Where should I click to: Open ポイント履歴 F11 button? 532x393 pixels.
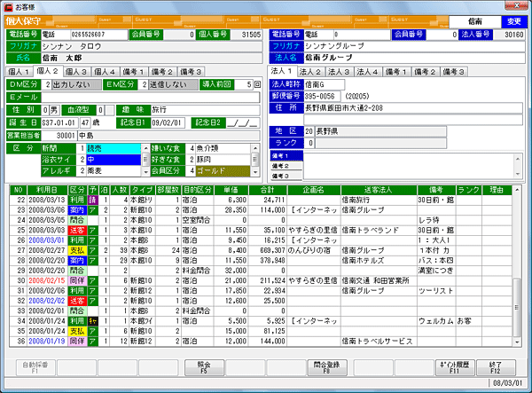pyautogui.click(x=455, y=367)
